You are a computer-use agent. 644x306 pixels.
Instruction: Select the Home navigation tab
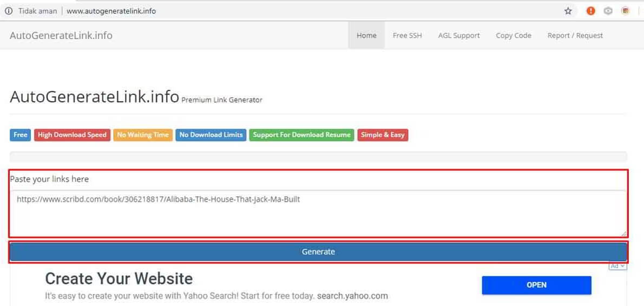(366, 35)
